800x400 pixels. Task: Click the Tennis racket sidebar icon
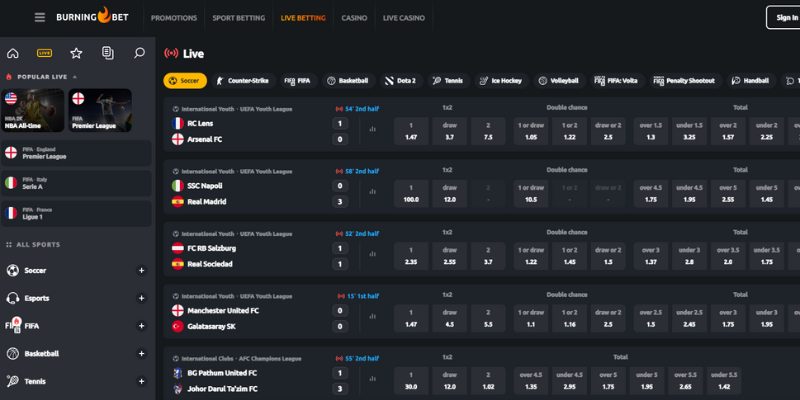click(13, 381)
